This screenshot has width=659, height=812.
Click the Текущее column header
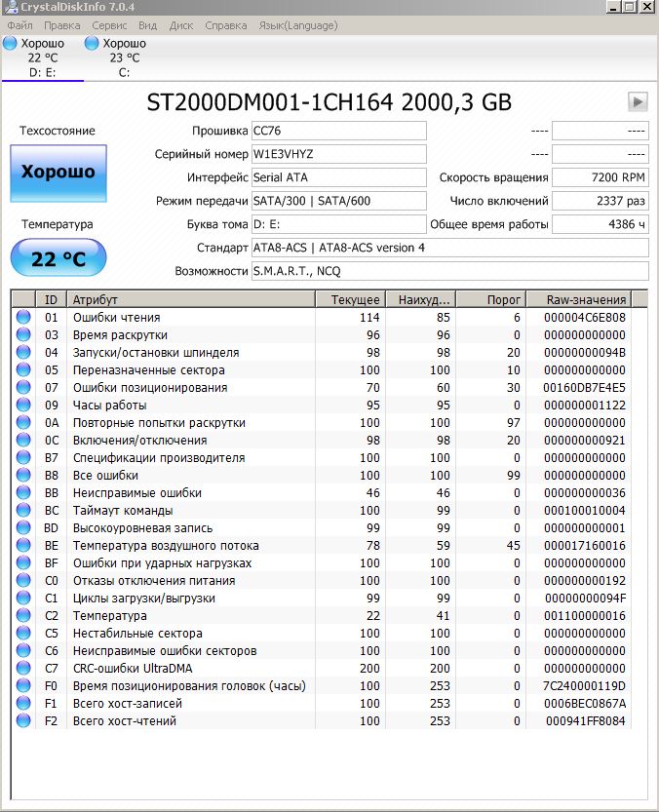(x=351, y=299)
